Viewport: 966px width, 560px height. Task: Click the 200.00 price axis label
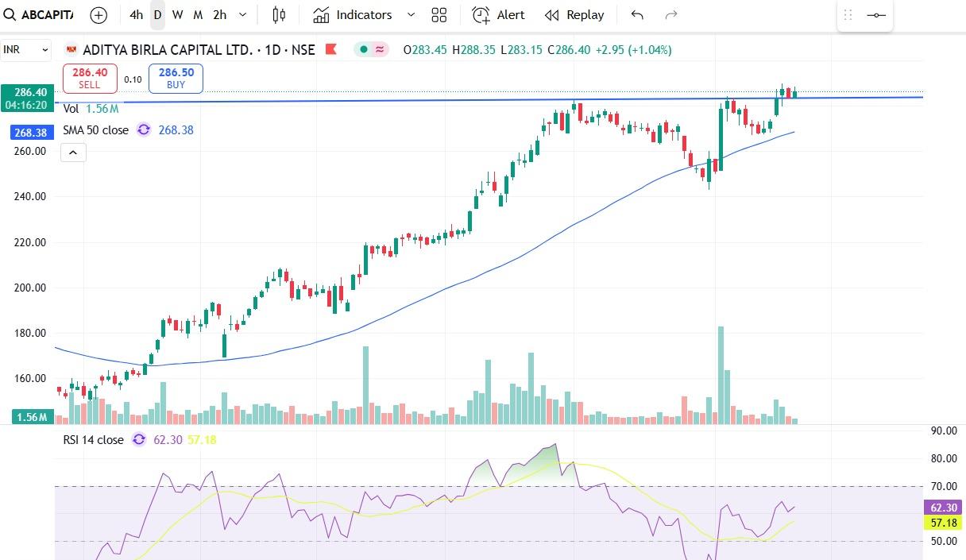pos(29,288)
